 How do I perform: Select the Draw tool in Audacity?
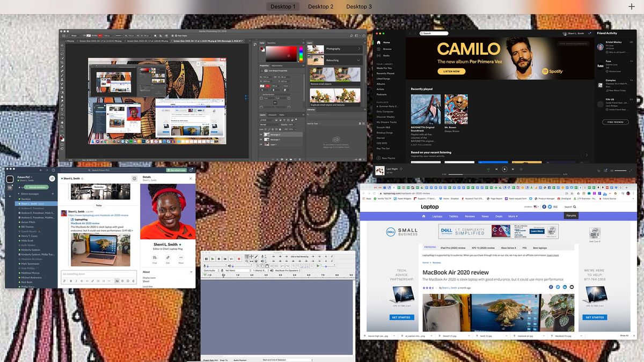[x=256, y=256]
